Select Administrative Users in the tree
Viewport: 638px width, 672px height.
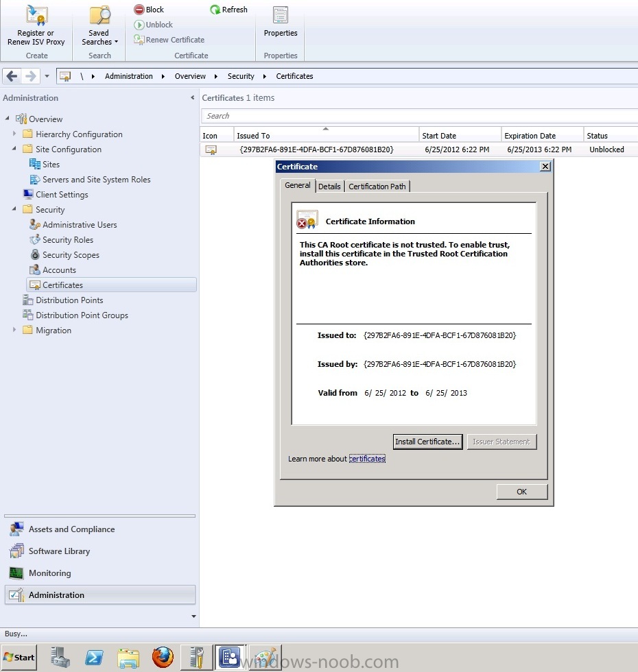pyautogui.click(x=80, y=225)
